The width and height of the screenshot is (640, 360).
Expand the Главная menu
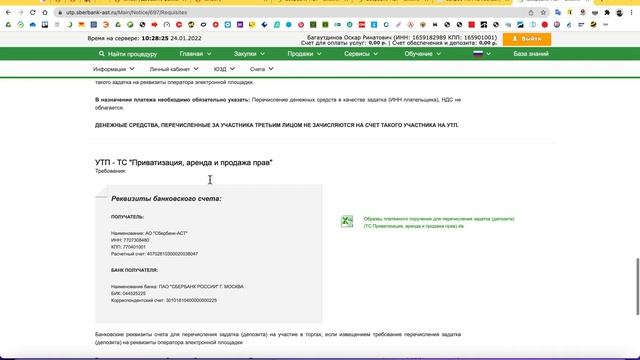coord(195,54)
